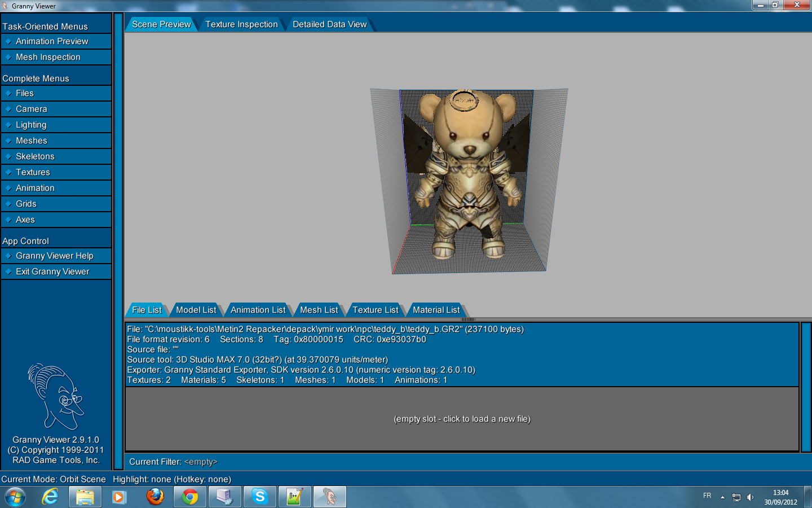Screen dimensions: 812x508
Task: Open the Files menu
Action: coord(56,93)
